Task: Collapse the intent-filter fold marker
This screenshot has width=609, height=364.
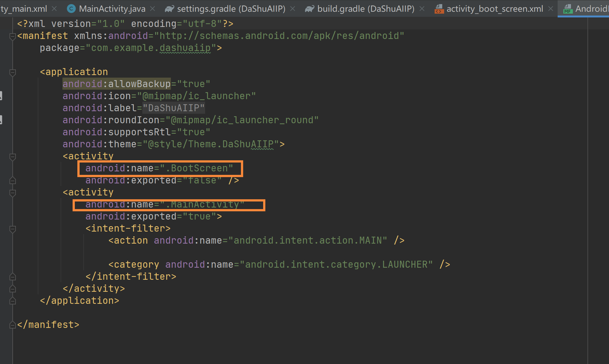Action: point(13,229)
